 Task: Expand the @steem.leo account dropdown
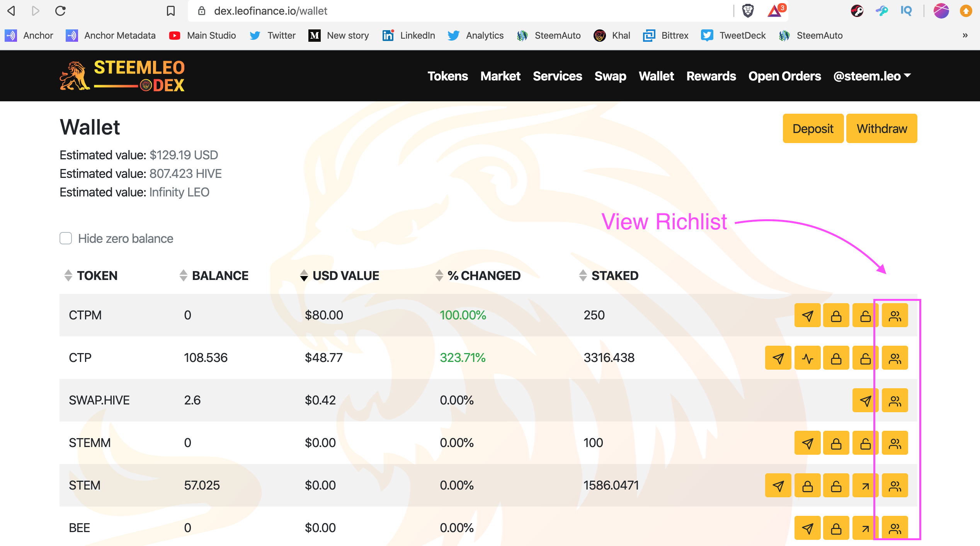872,76
